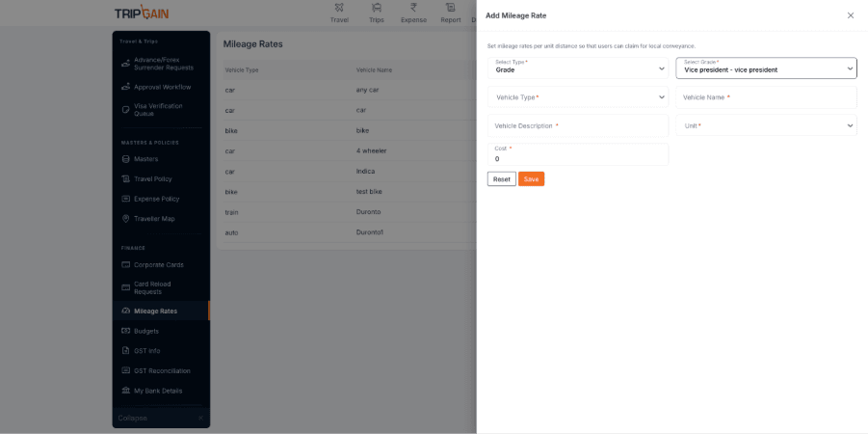Expand the Unit dropdown
Image resolution: width=868 pixels, height=434 pixels.
[766, 125]
